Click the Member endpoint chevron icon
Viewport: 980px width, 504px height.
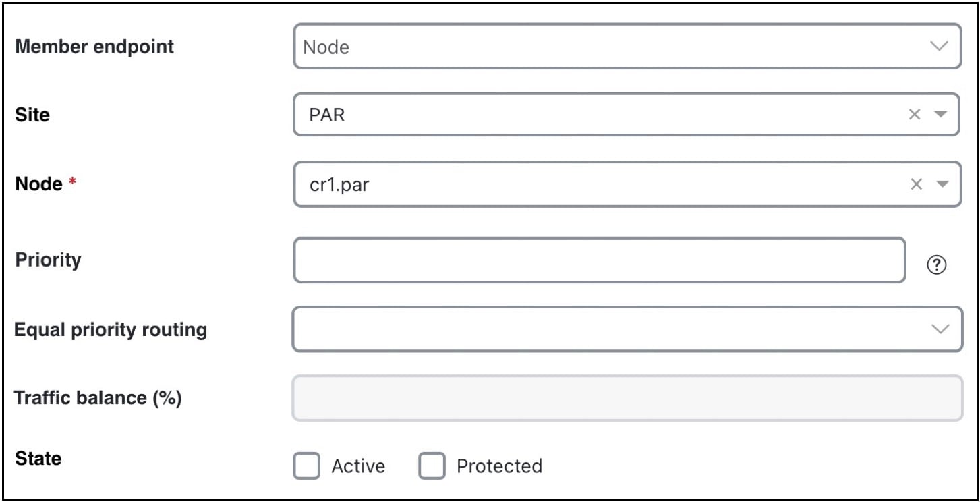coord(940,47)
